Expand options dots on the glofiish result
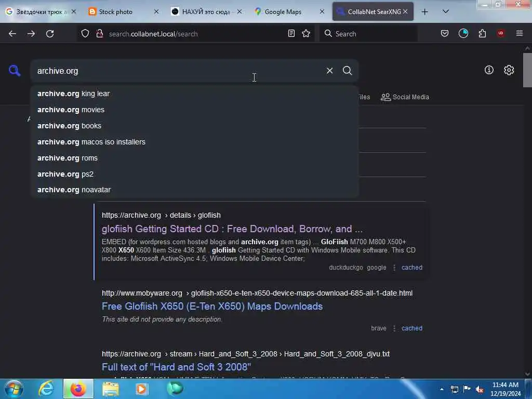 394,268
